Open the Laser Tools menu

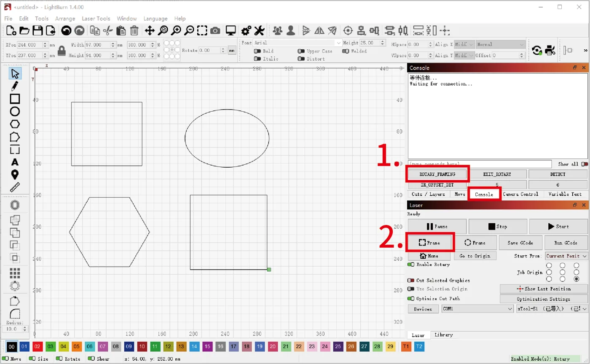(96, 19)
